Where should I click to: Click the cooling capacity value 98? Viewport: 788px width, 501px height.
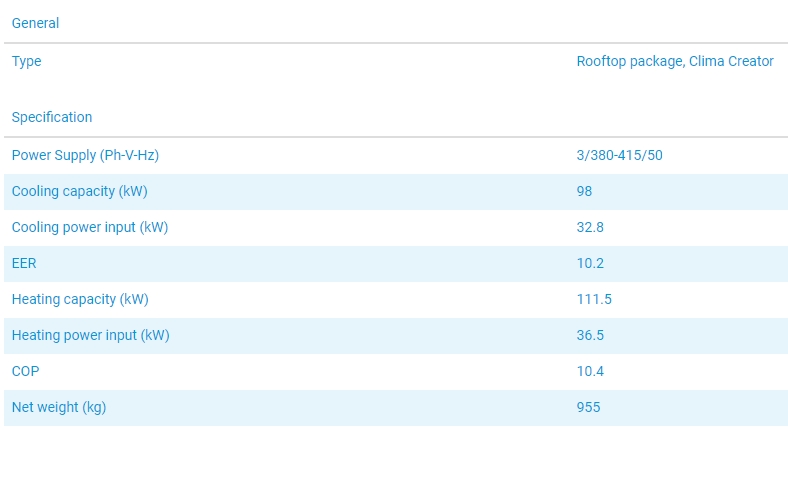coord(585,191)
